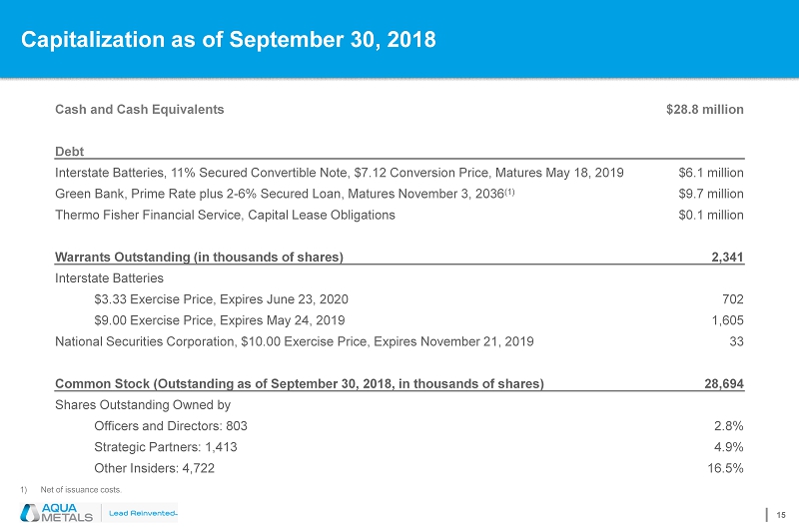Click the Aqua Metals logo

click(56, 513)
